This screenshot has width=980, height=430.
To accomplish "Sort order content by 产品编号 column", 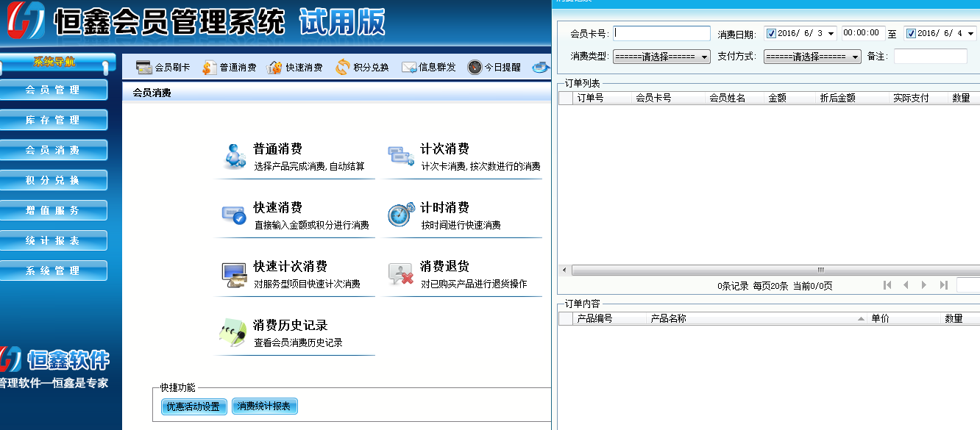I will (609, 319).
